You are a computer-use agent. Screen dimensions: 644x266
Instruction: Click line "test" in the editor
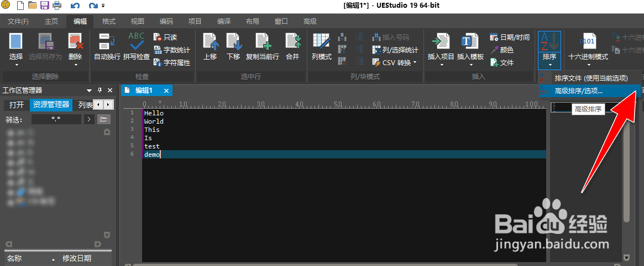152,146
